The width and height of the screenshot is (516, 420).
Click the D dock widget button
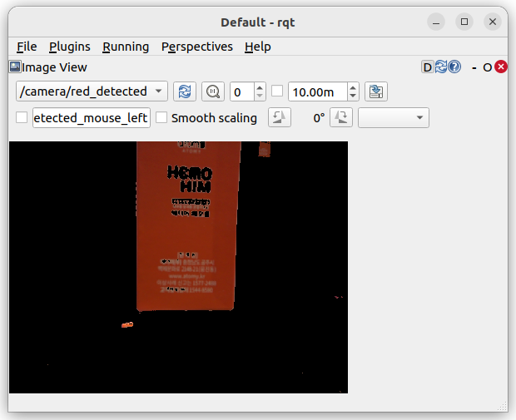pos(427,67)
